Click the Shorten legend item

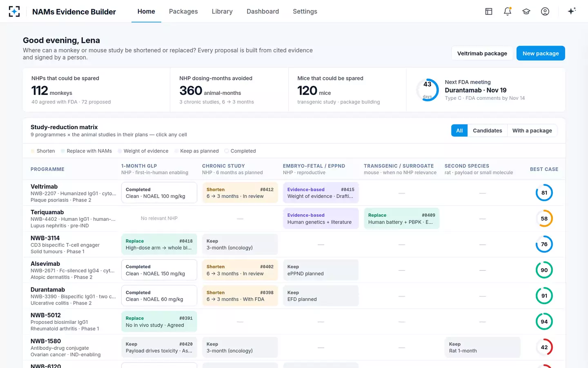pyautogui.click(x=43, y=151)
